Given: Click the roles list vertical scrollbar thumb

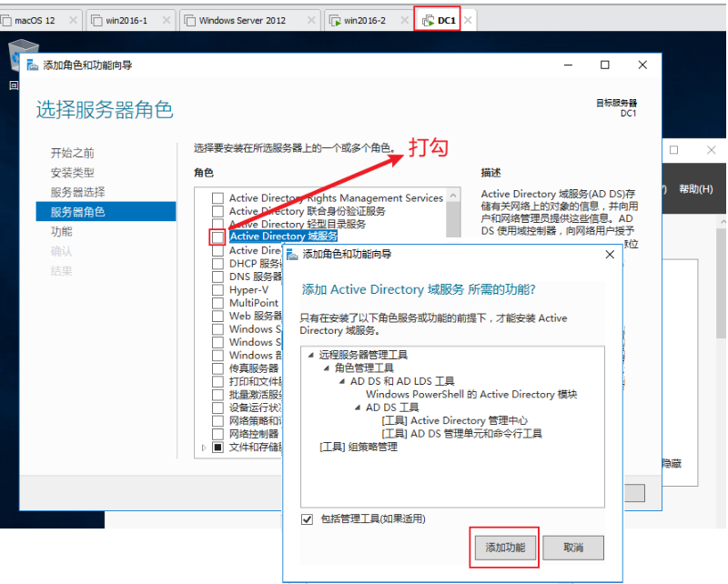Looking at the screenshot, I should tap(453, 220).
